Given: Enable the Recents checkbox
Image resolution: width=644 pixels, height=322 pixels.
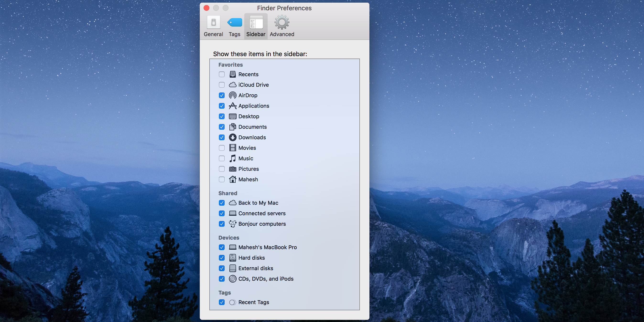Looking at the screenshot, I should pos(222,74).
